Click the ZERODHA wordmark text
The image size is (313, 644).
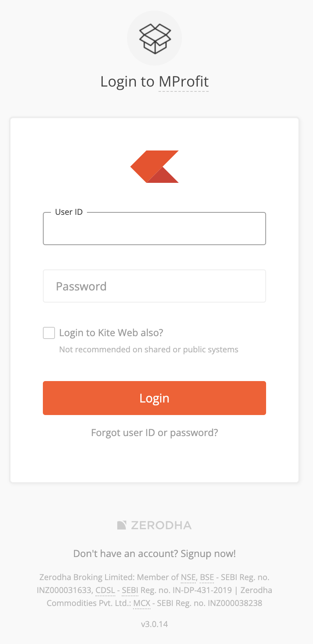161,525
